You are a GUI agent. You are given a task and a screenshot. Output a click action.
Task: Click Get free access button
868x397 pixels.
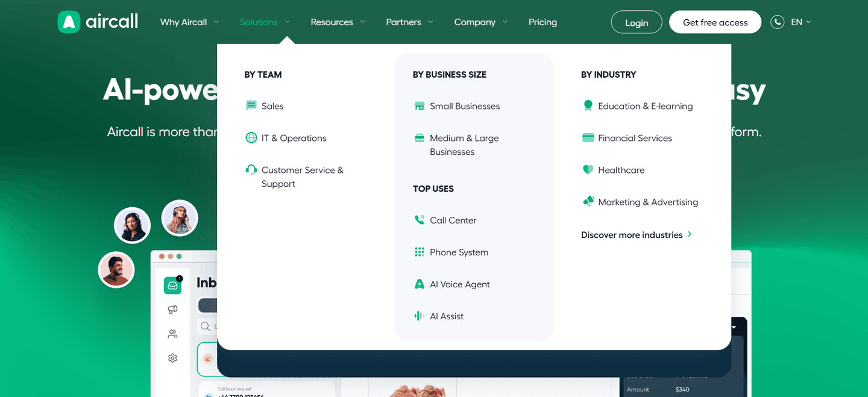click(x=715, y=22)
